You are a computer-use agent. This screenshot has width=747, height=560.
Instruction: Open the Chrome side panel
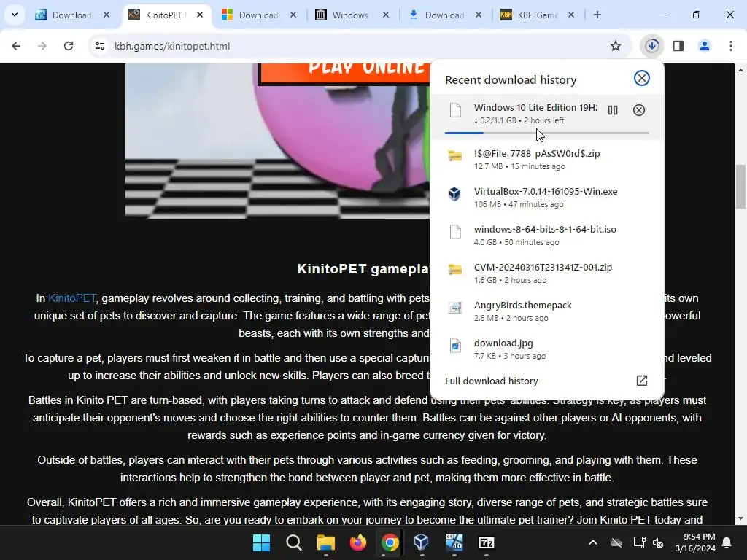click(678, 46)
